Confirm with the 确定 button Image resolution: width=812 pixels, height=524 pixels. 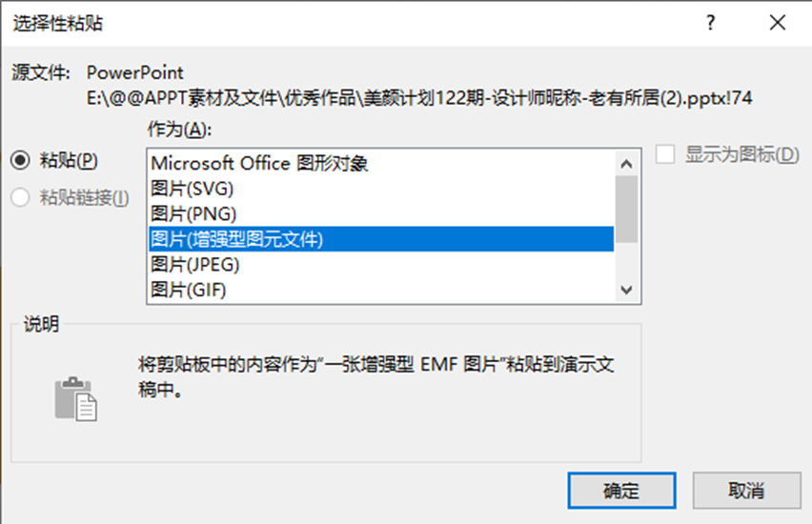621,491
